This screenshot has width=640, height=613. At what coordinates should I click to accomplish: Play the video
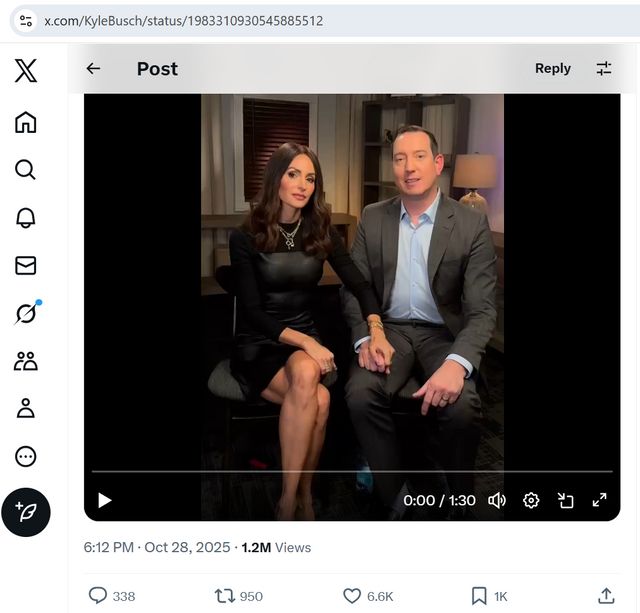coord(105,500)
